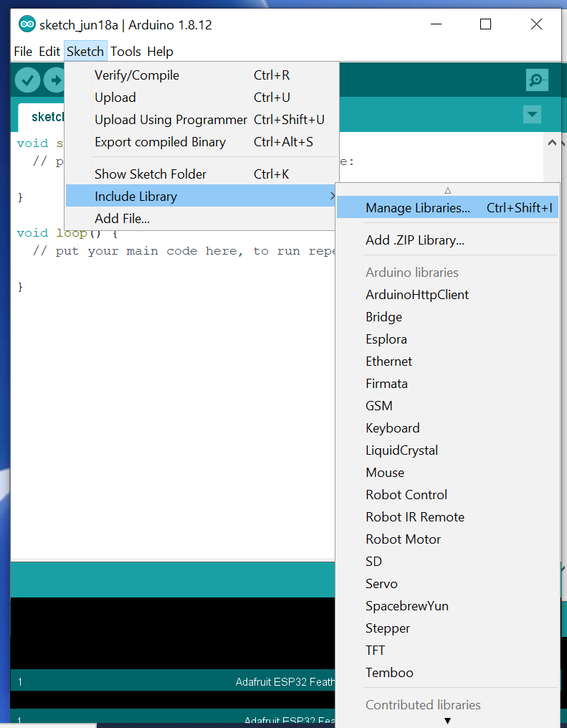Open the Tools menu

click(125, 52)
